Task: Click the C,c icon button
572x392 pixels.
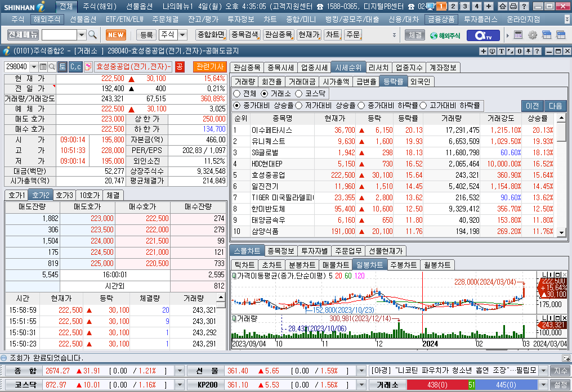Action: point(75,67)
